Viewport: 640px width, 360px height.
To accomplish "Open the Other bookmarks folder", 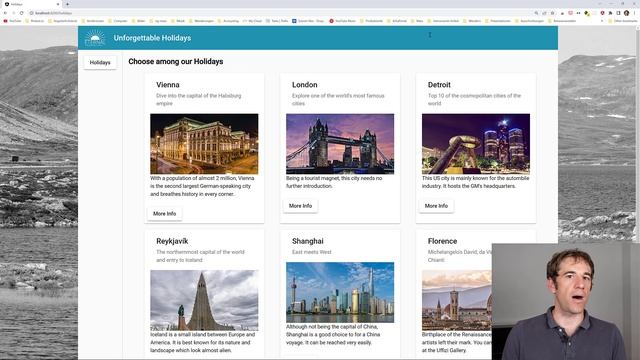I will coord(622,21).
